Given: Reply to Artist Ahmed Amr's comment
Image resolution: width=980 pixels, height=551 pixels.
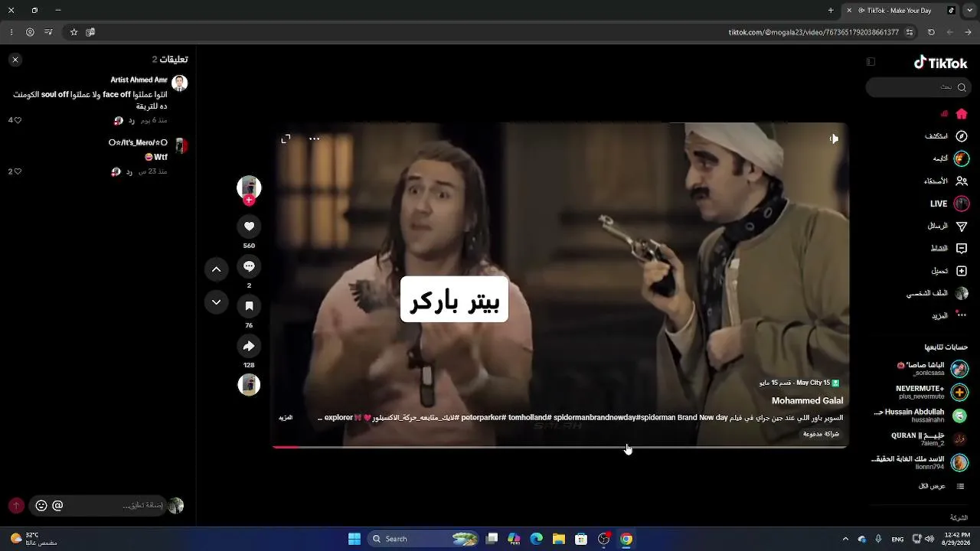Looking at the screenshot, I should coord(132,120).
